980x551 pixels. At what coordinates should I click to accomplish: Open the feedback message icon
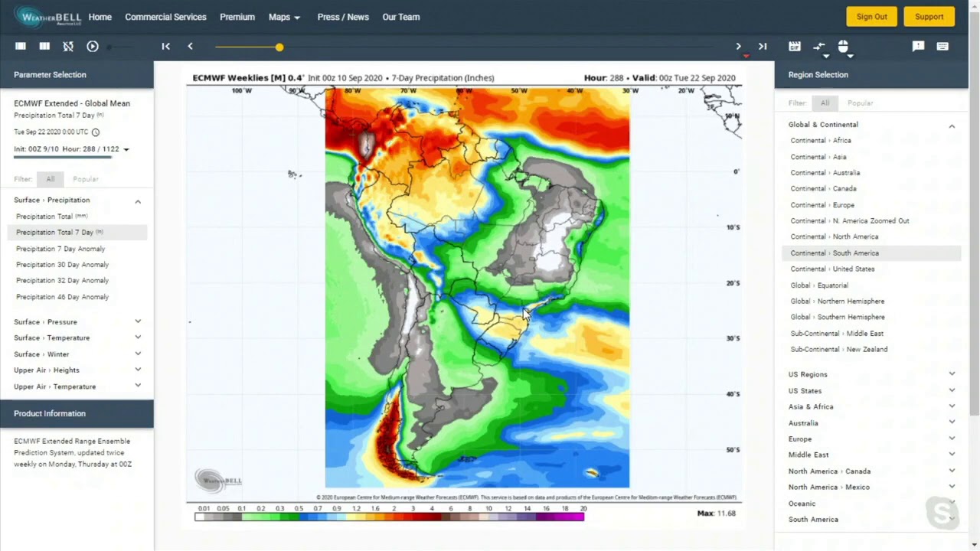tap(918, 47)
